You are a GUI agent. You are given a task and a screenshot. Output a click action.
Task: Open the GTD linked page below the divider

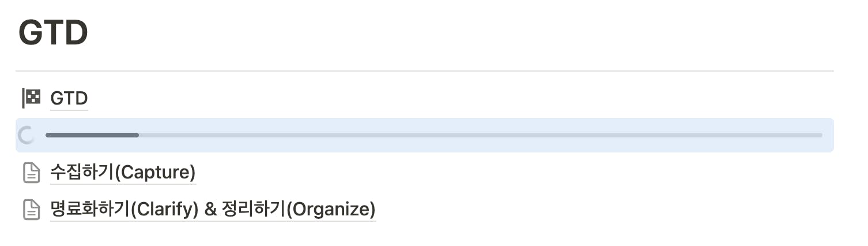click(x=69, y=99)
